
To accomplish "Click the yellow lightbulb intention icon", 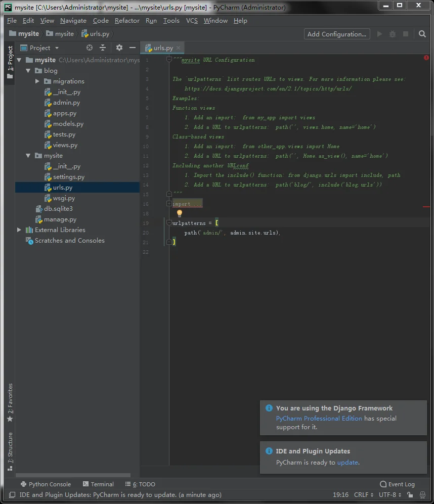I will click(x=180, y=213).
